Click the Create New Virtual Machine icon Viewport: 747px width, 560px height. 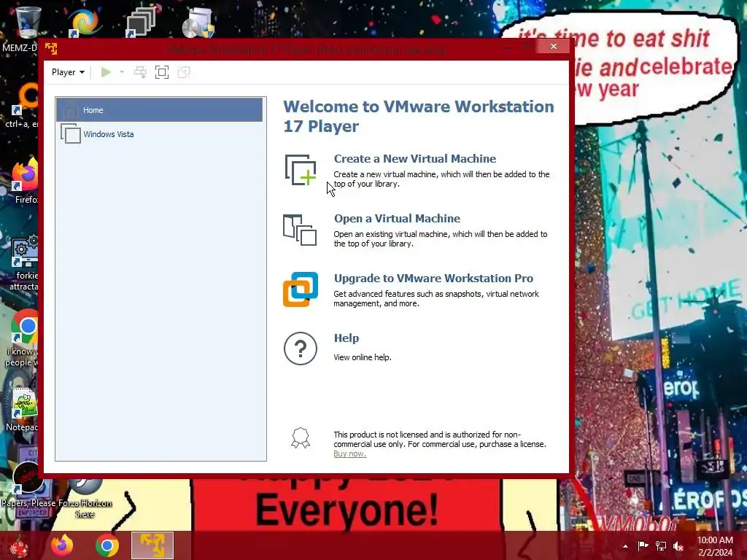[x=301, y=170]
